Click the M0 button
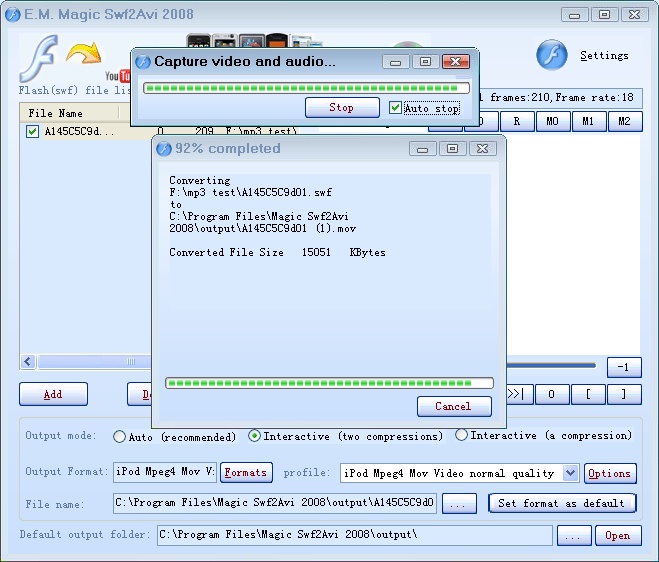The height and width of the screenshot is (562, 659). [x=552, y=121]
